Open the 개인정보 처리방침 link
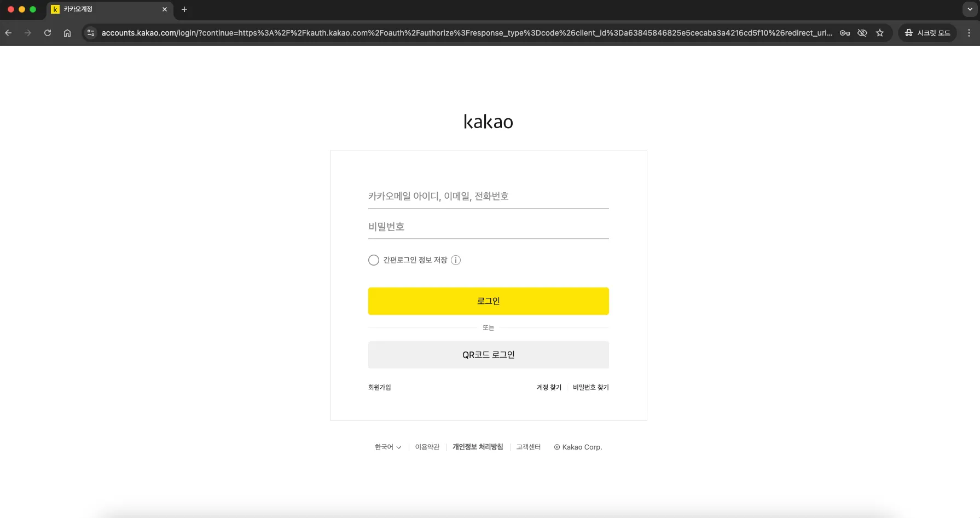The image size is (980, 518). [478, 447]
